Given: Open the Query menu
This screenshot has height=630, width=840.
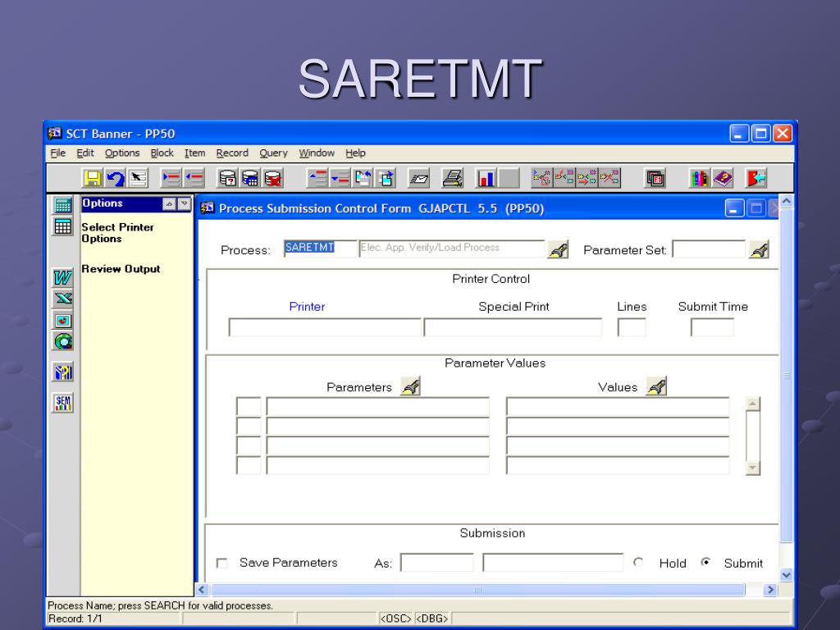Looking at the screenshot, I should (273, 153).
